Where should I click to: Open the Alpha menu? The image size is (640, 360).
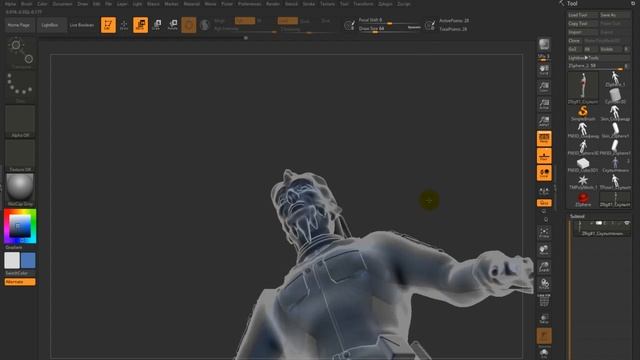pos(10,4)
